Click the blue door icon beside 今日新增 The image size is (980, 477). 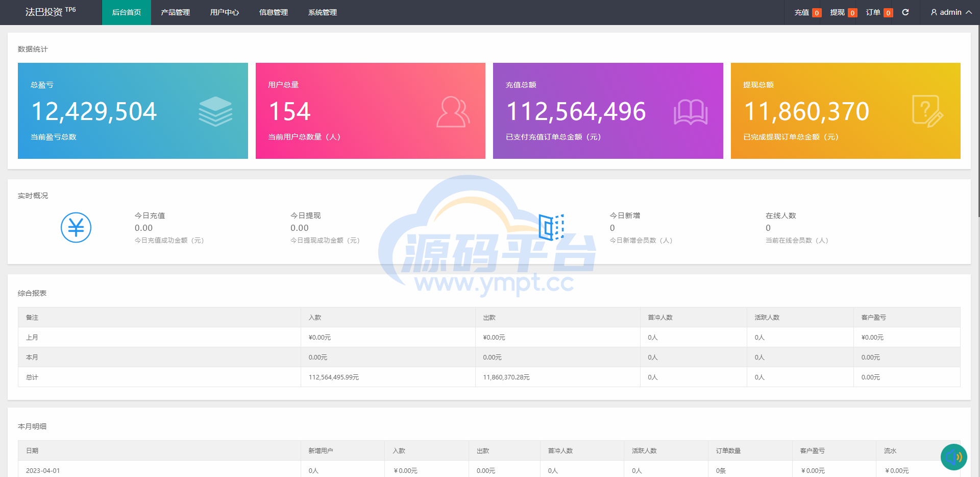(x=551, y=227)
